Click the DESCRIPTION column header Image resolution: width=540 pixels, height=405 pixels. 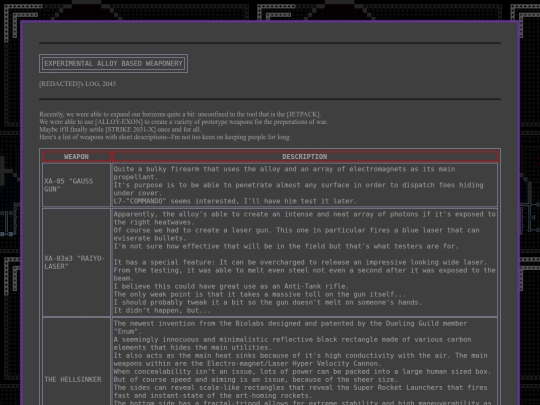305,157
